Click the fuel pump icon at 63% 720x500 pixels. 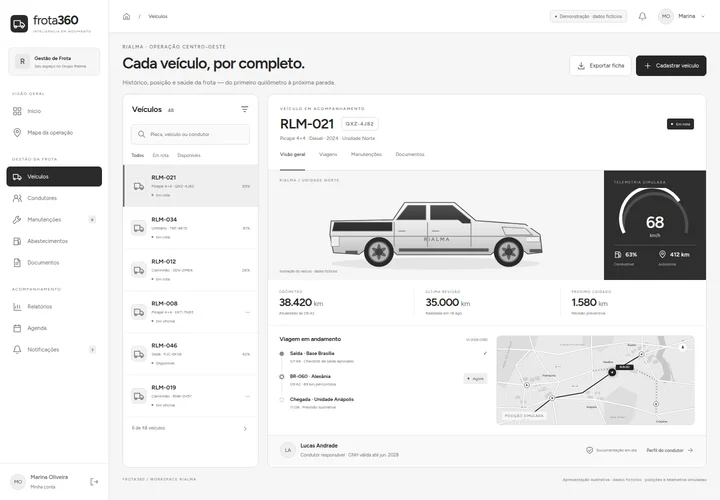click(618, 254)
